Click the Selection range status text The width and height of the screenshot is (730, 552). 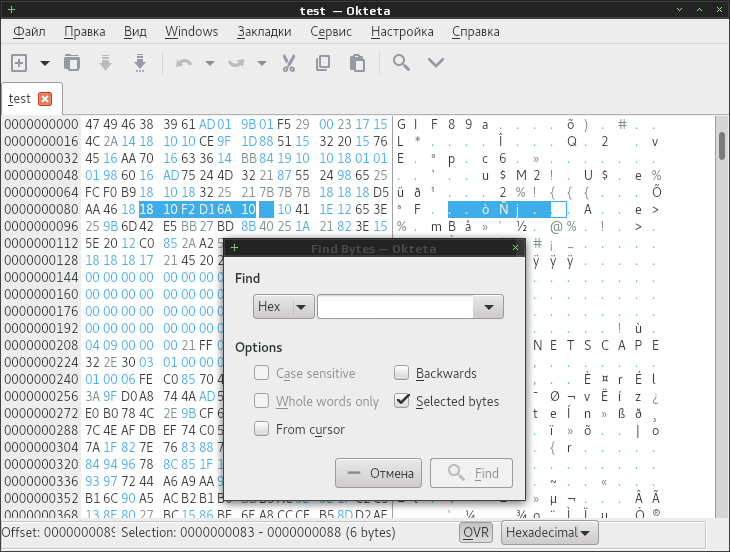point(258,532)
